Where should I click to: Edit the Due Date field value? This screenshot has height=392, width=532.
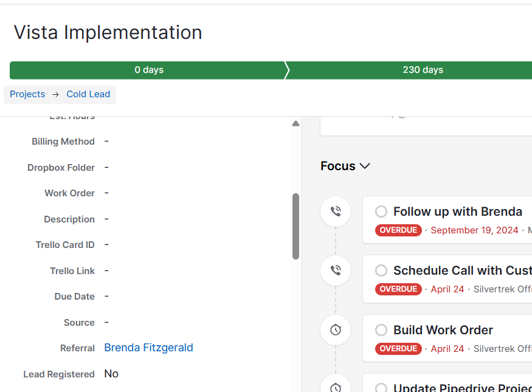coord(106,297)
